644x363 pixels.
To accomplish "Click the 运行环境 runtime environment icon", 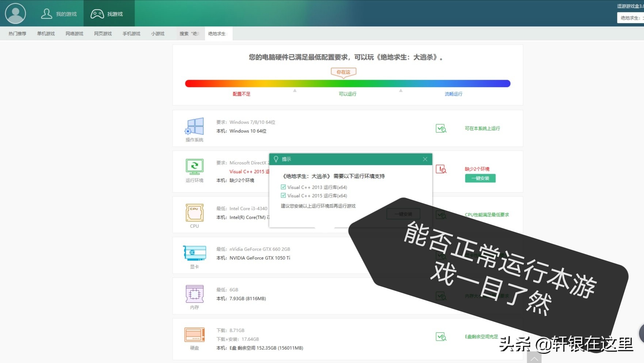I will click(194, 166).
